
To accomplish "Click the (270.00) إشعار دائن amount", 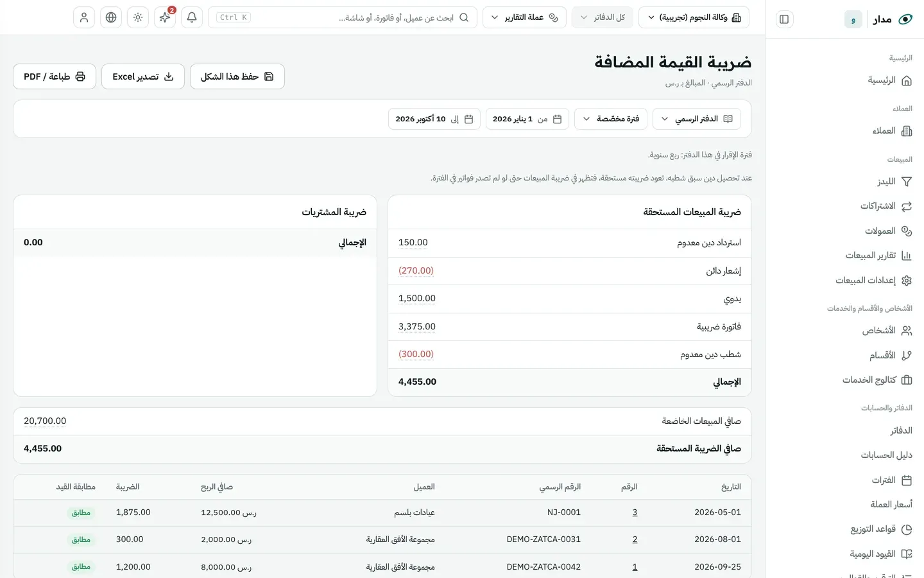I will pos(416,271).
